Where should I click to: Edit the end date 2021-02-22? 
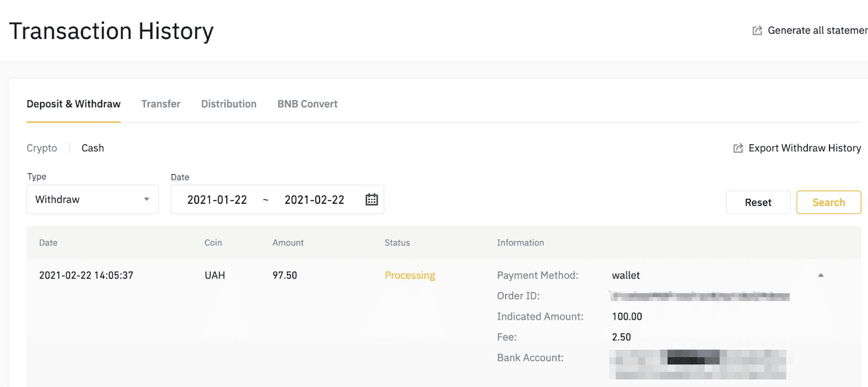pyautogui.click(x=314, y=200)
